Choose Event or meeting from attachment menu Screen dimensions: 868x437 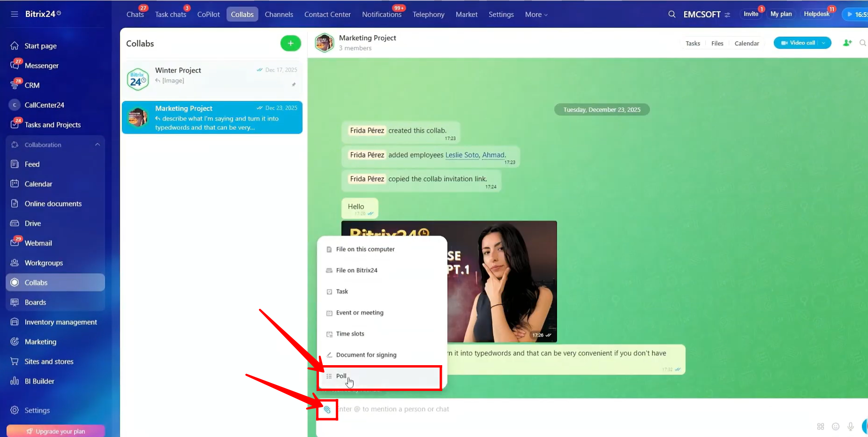click(359, 313)
